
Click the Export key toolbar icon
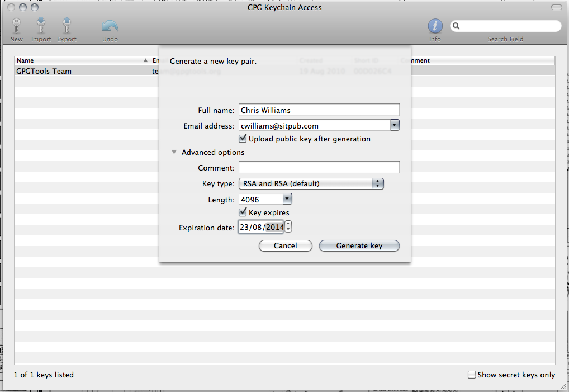point(67,26)
